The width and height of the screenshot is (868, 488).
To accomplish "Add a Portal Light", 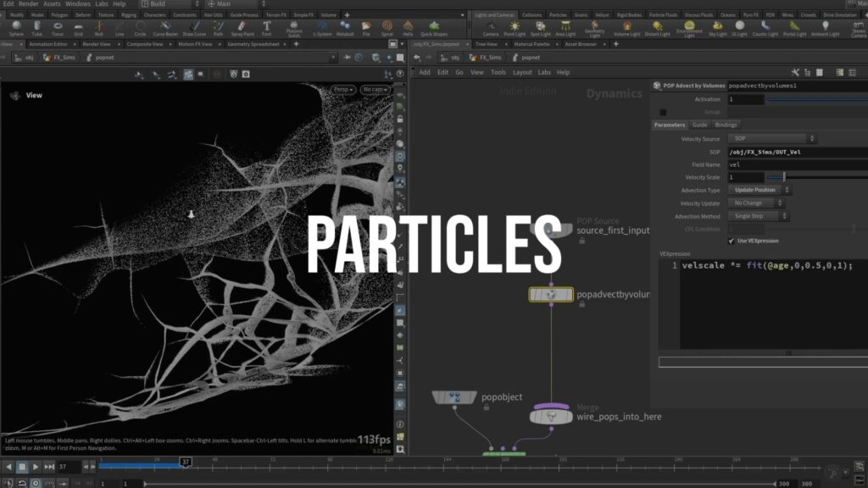I will coord(794,28).
